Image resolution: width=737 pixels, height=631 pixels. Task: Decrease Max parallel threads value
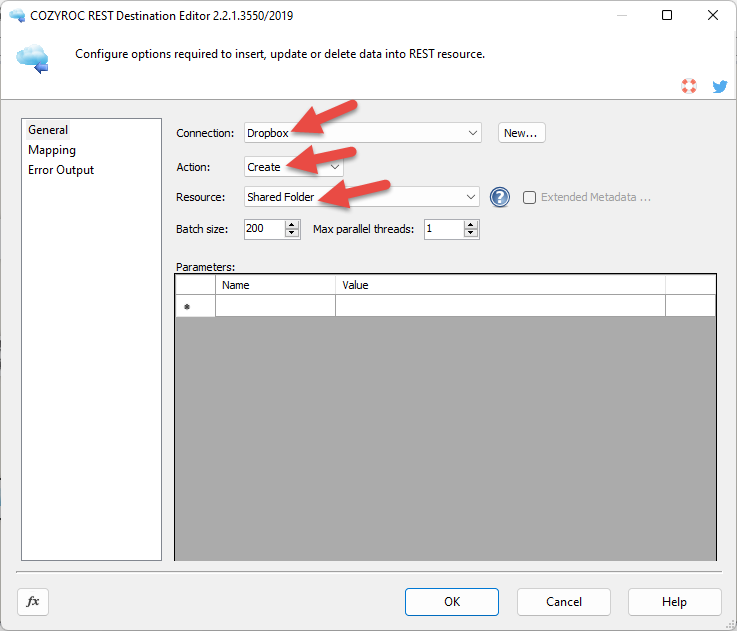pos(470,234)
